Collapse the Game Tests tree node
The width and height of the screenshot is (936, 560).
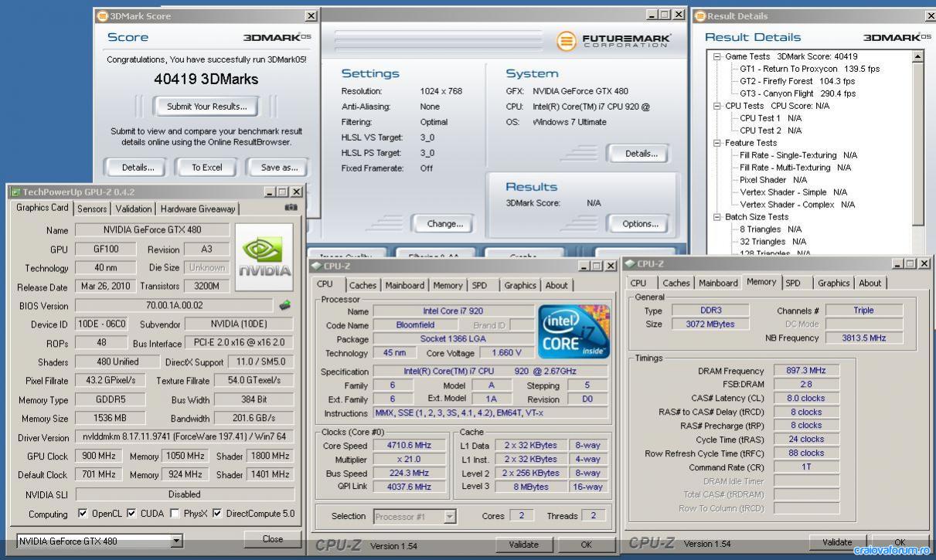click(x=716, y=56)
